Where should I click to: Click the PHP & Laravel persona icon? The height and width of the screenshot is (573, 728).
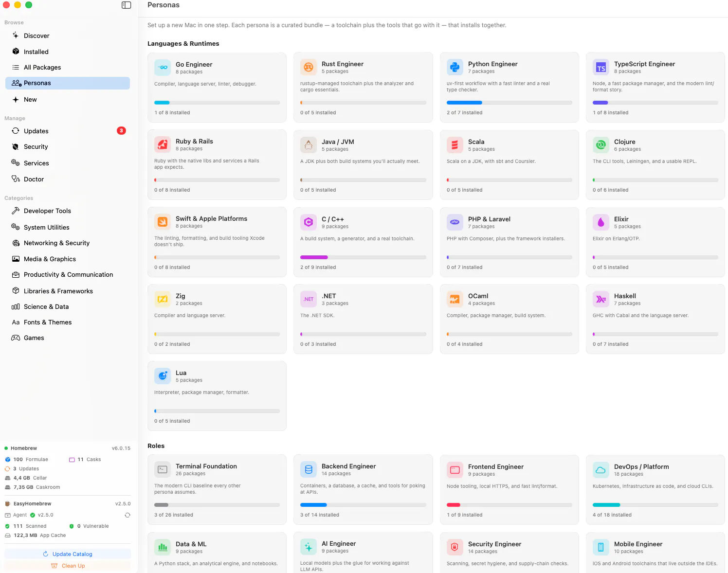(x=455, y=222)
